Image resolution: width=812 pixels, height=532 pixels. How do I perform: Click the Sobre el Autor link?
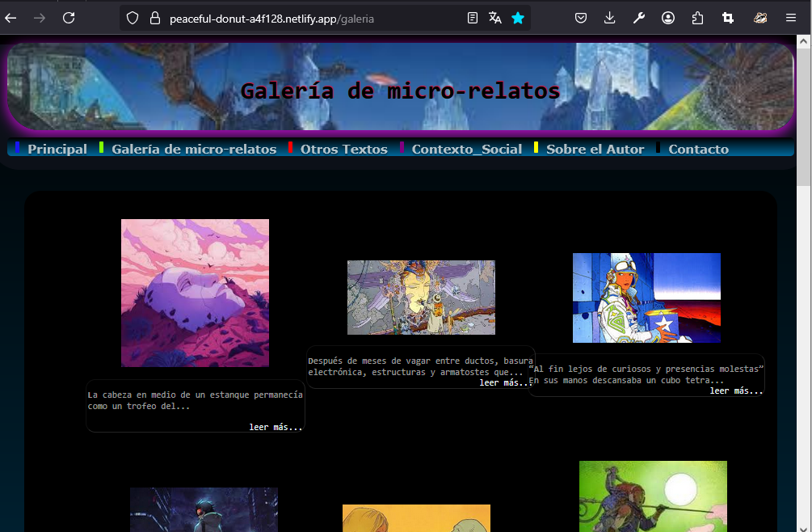595,149
